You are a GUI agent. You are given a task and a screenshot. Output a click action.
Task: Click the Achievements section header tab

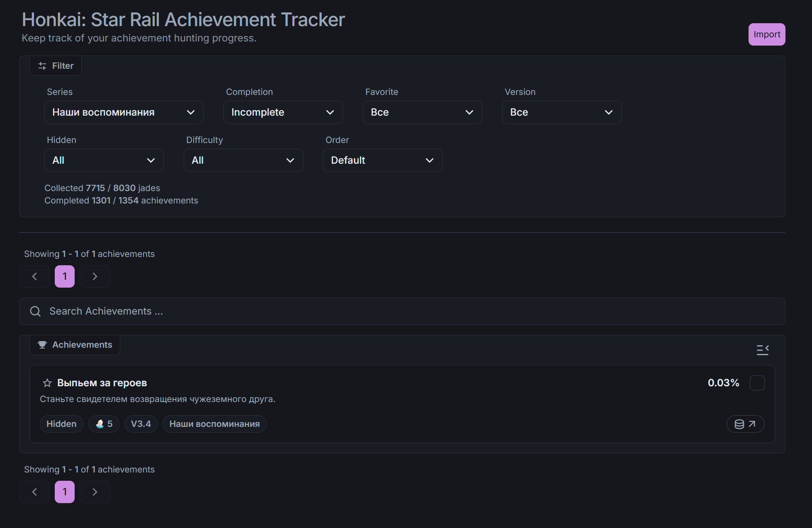coord(75,345)
